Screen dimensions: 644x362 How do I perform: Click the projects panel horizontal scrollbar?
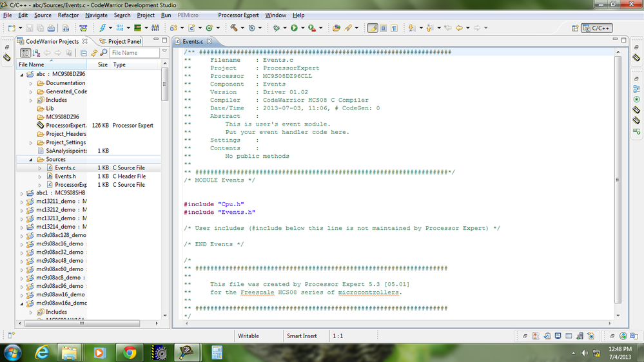pyautogui.click(x=82, y=323)
